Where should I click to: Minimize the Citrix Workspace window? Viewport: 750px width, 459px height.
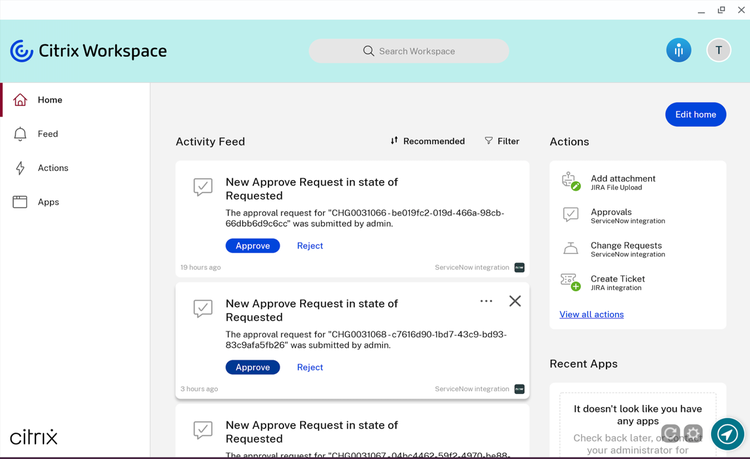pyautogui.click(x=701, y=10)
